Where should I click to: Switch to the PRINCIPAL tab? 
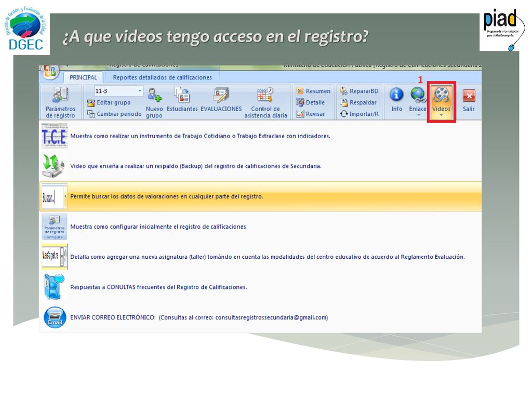point(83,77)
